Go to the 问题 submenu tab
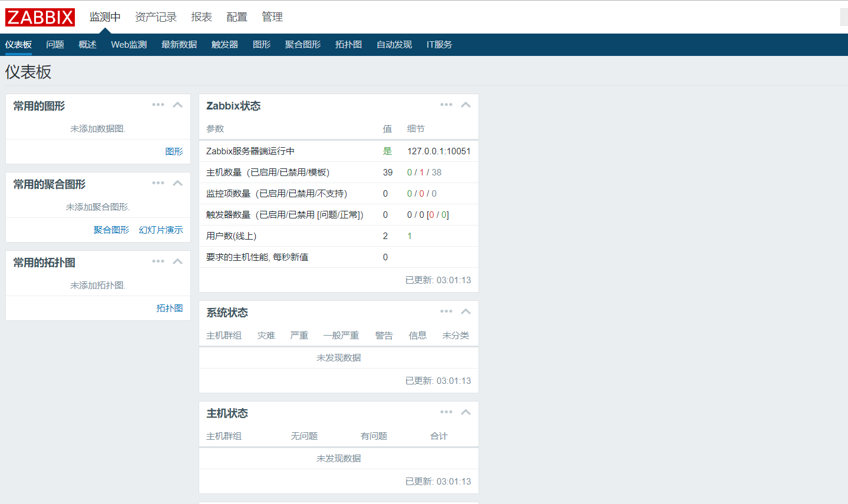The height and width of the screenshot is (504, 848). [55, 45]
